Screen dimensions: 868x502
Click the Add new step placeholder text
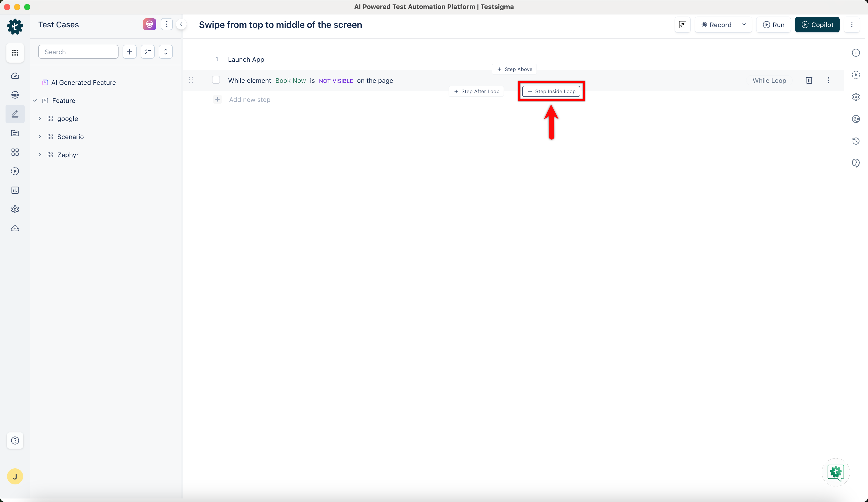click(x=250, y=99)
